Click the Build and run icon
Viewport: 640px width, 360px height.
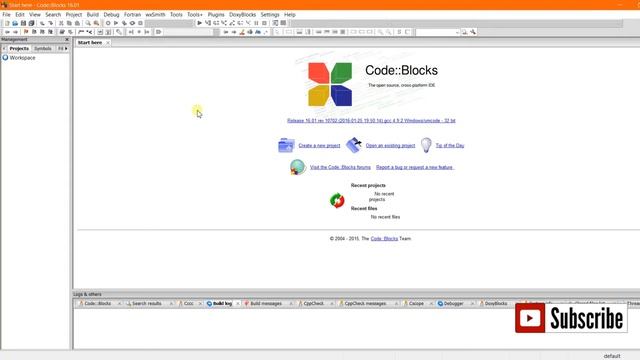pos(124,23)
